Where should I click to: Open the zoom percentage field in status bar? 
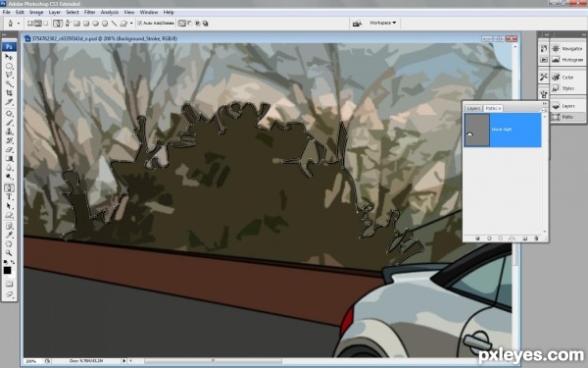[x=30, y=361]
